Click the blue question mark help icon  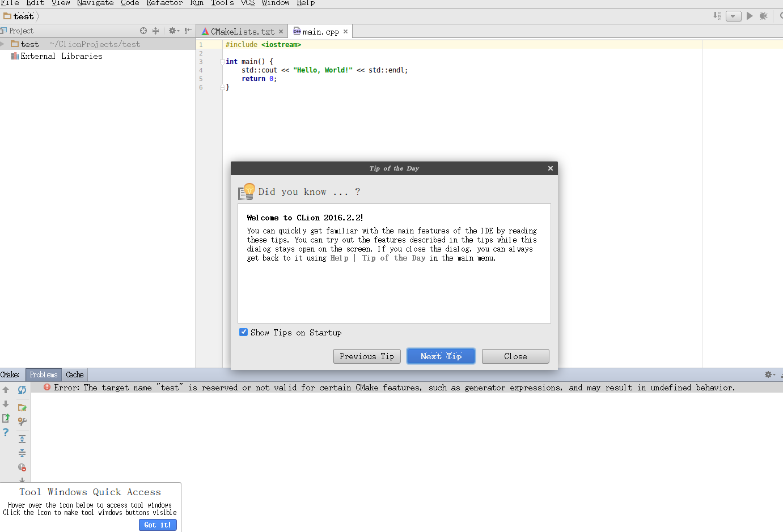pyautogui.click(x=6, y=432)
